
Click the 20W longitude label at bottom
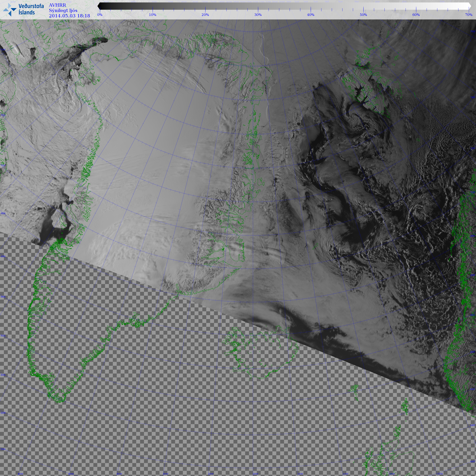tap(256, 474)
